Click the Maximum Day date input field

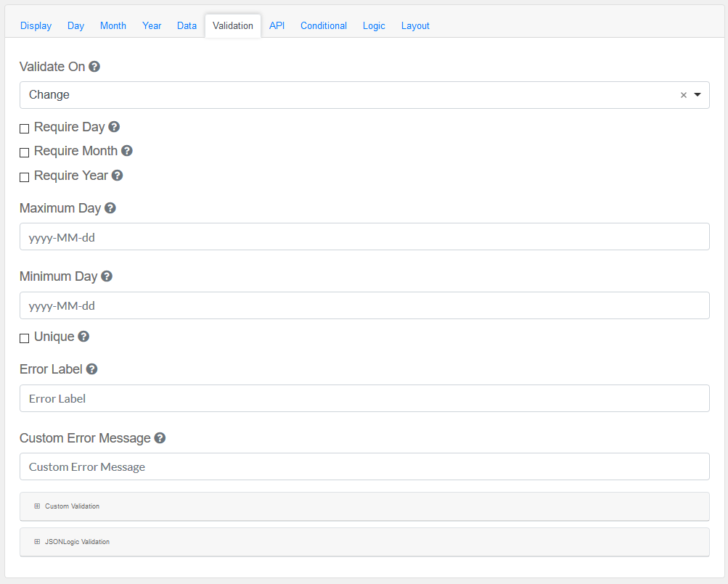point(364,237)
